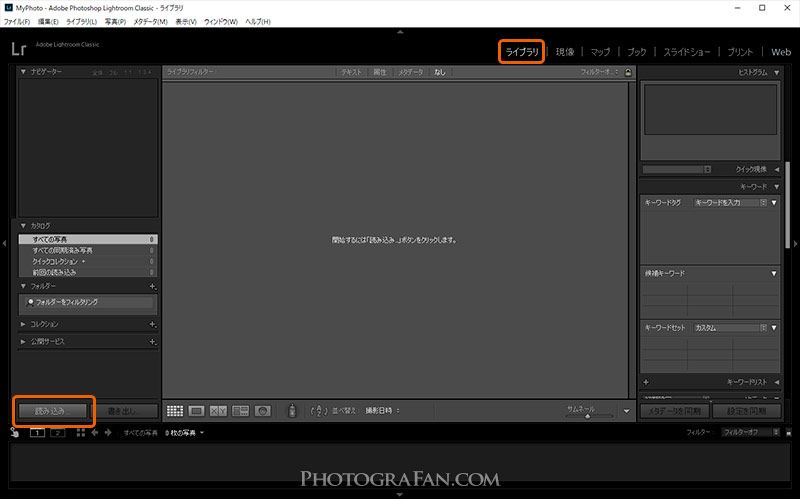Open Compare view (XY icon)
The image size is (800, 499).
coord(218,411)
